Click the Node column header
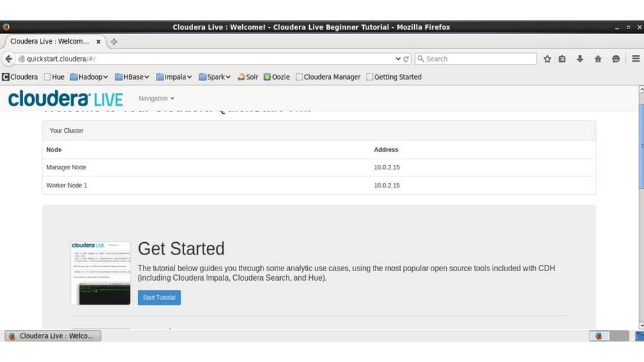Image resolution: width=644 pixels, height=362 pixels. click(54, 149)
